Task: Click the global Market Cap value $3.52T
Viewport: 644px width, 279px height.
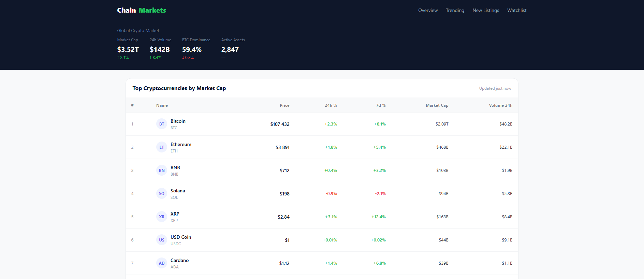Action: tap(128, 49)
